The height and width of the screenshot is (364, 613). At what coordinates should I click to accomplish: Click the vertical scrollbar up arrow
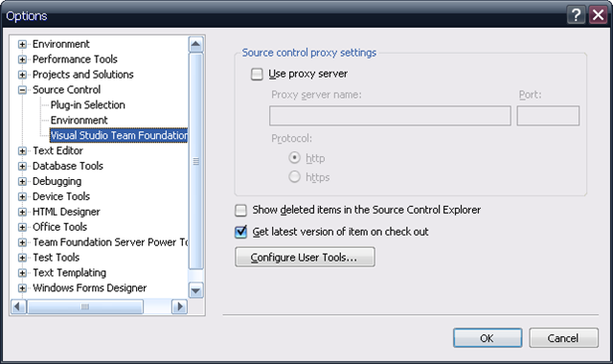[195, 44]
